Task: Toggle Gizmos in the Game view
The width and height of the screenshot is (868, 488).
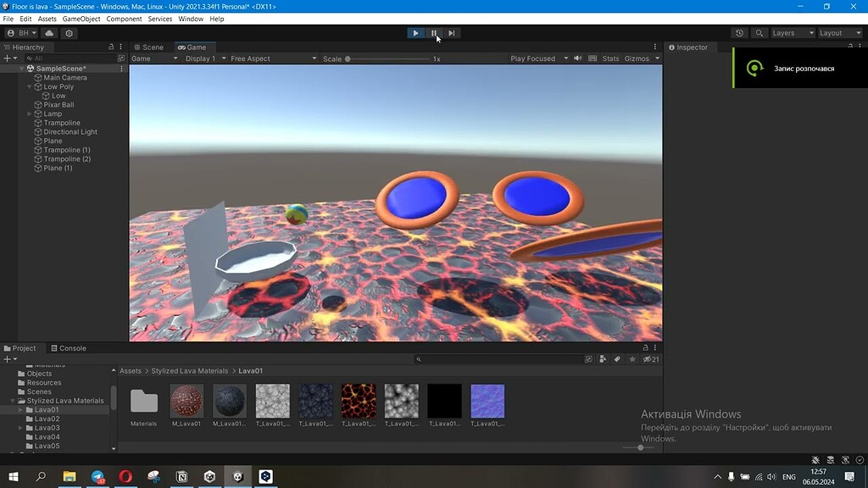Action: (637, 58)
